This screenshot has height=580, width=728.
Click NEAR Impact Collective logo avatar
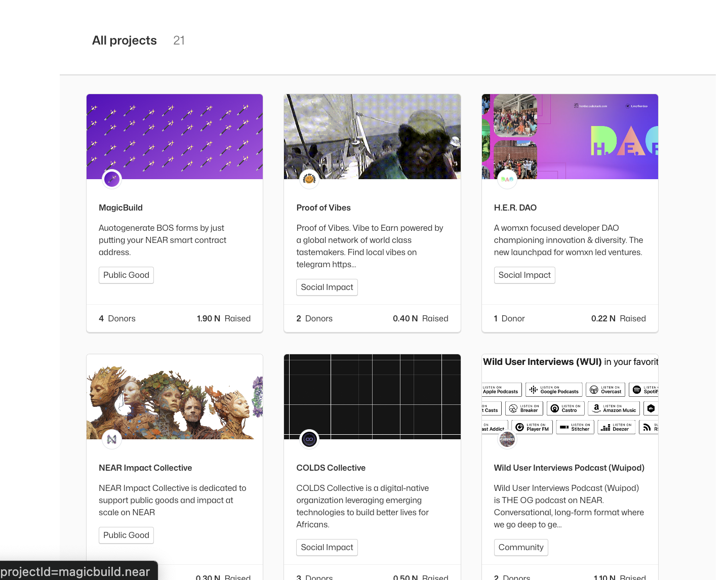click(x=112, y=439)
